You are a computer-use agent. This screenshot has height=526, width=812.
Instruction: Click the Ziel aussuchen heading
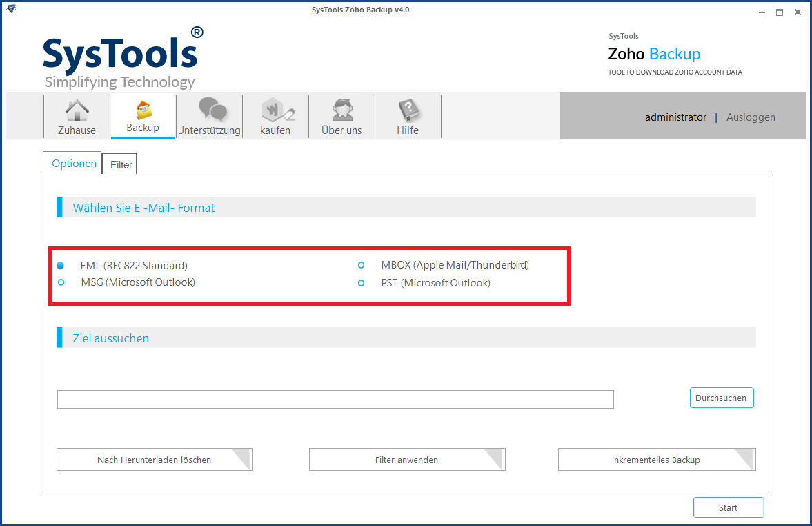[111, 338]
